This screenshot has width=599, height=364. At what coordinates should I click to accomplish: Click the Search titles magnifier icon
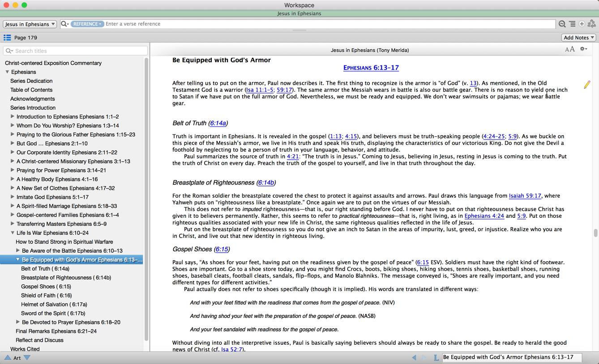(9, 51)
